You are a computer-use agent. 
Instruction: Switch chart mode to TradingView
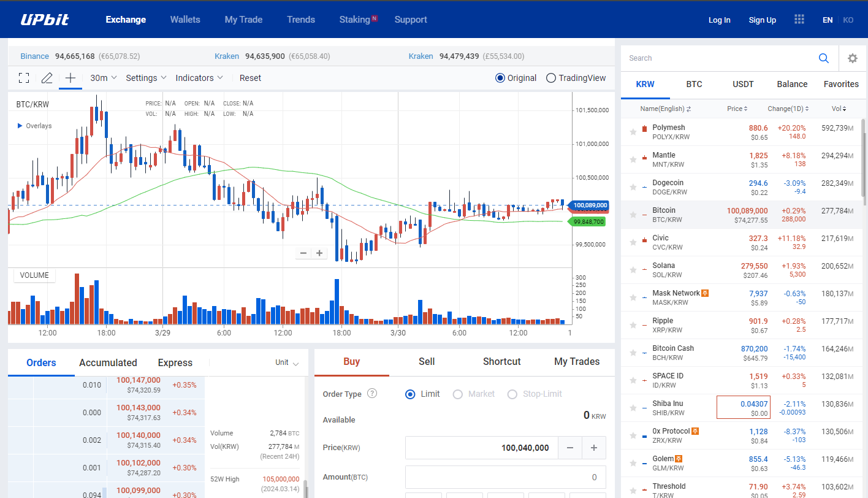[x=550, y=78]
